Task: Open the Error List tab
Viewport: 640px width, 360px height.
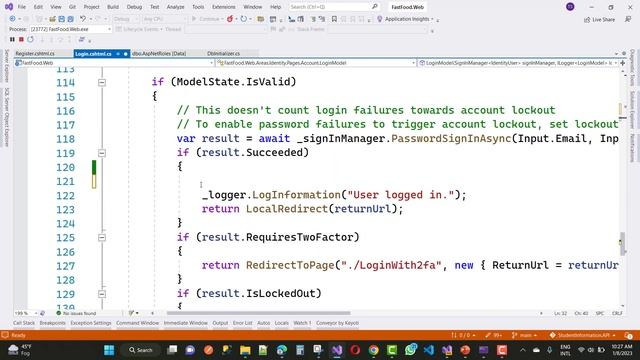Action: click(x=242, y=323)
